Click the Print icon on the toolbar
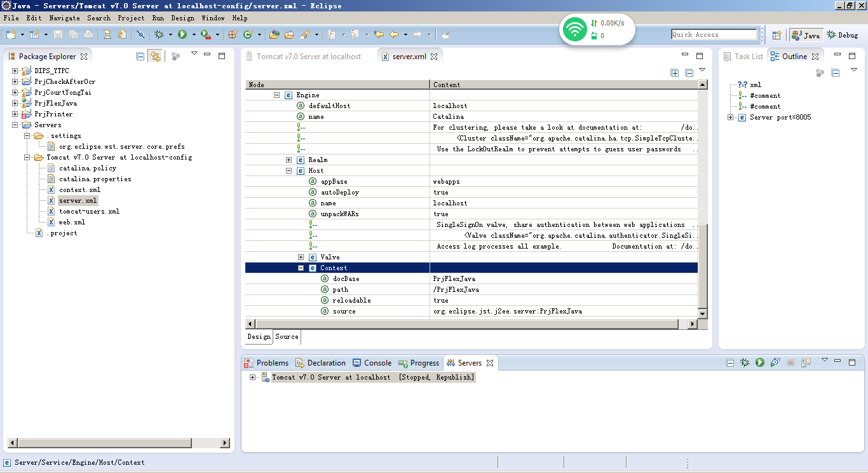868x473 pixels. point(90,34)
